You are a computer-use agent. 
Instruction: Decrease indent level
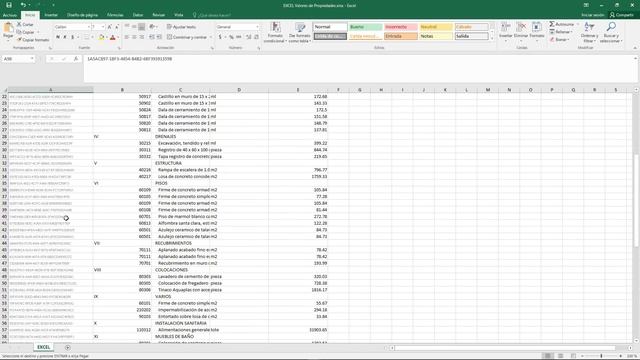pyautogui.click(x=151, y=37)
